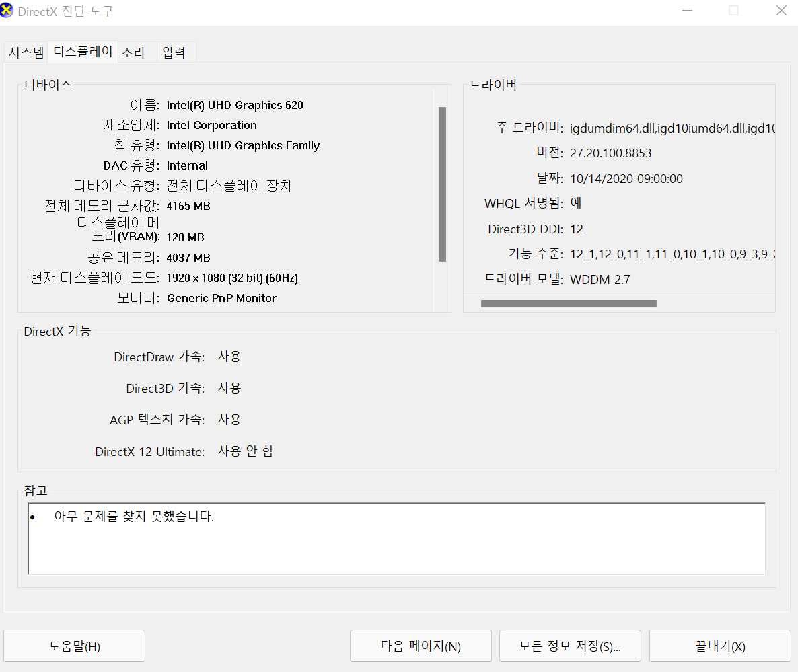
Task: Click main driver value igdumdim64.dll
Action: coord(672,128)
